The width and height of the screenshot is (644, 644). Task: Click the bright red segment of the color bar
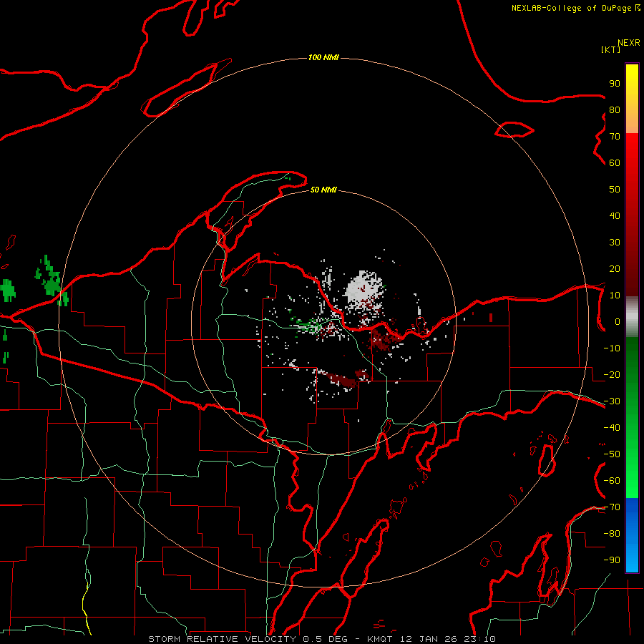click(x=632, y=152)
